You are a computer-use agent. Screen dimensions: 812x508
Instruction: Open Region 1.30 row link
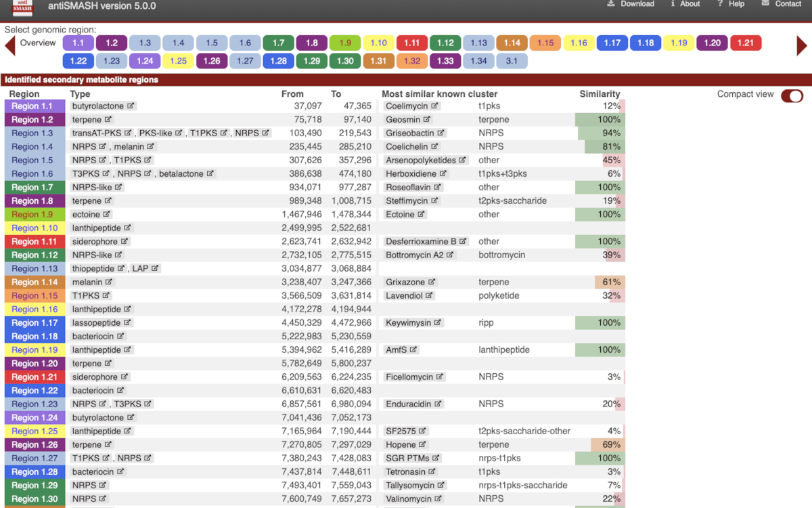(x=35, y=499)
